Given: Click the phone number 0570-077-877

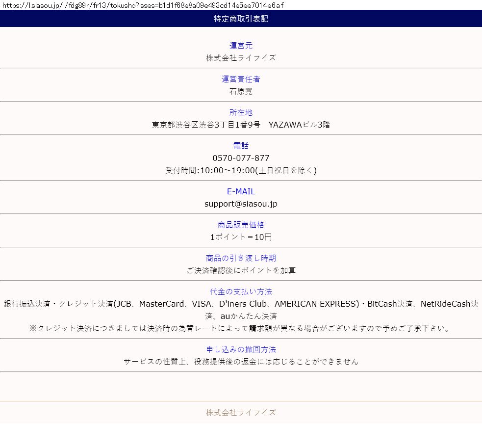Looking at the screenshot, I should coord(241,158).
